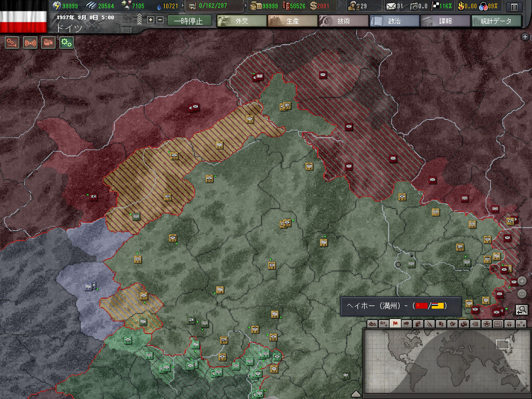Open the 政治 (Politics) tab

pos(394,21)
